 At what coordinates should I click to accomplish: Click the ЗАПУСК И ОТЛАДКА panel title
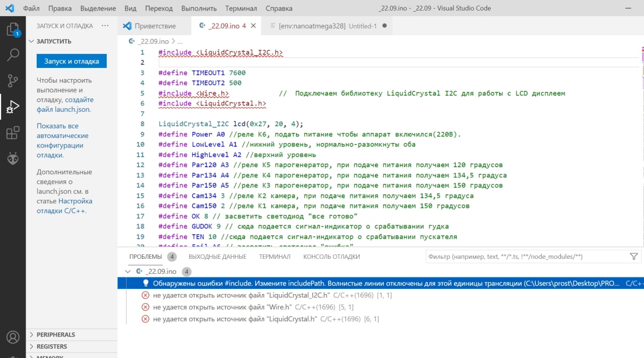[64, 26]
